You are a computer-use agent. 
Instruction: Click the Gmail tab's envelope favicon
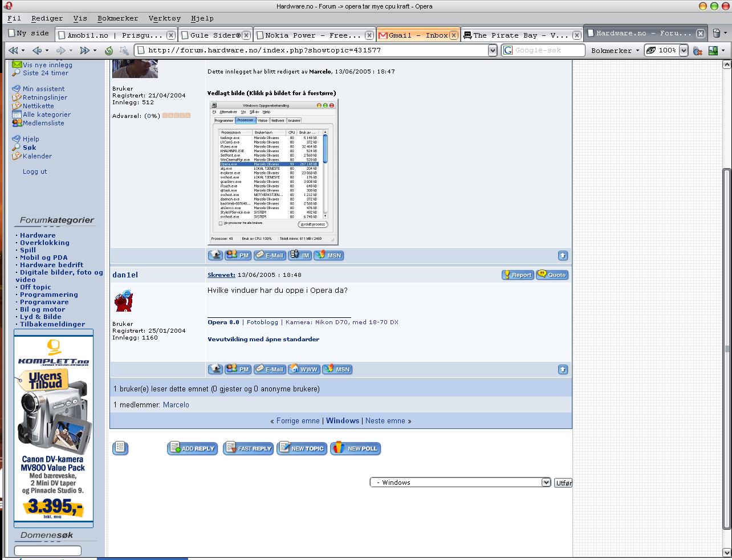(x=383, y=35)
